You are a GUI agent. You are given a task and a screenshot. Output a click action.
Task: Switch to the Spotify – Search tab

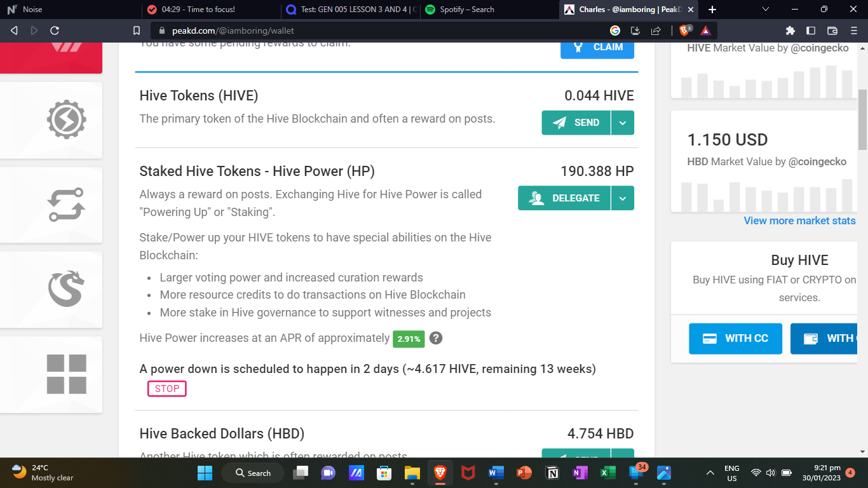(x=489, y=10)
